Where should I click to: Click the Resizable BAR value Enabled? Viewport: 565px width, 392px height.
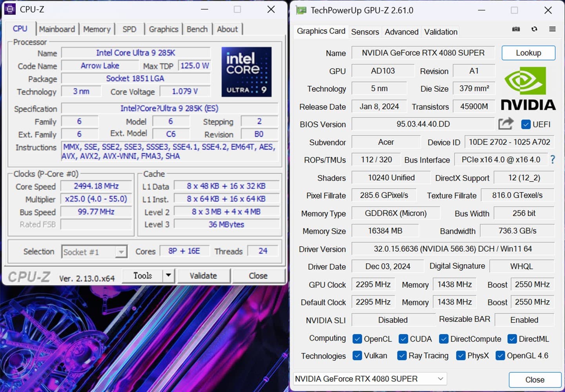(x=524, y=320)
